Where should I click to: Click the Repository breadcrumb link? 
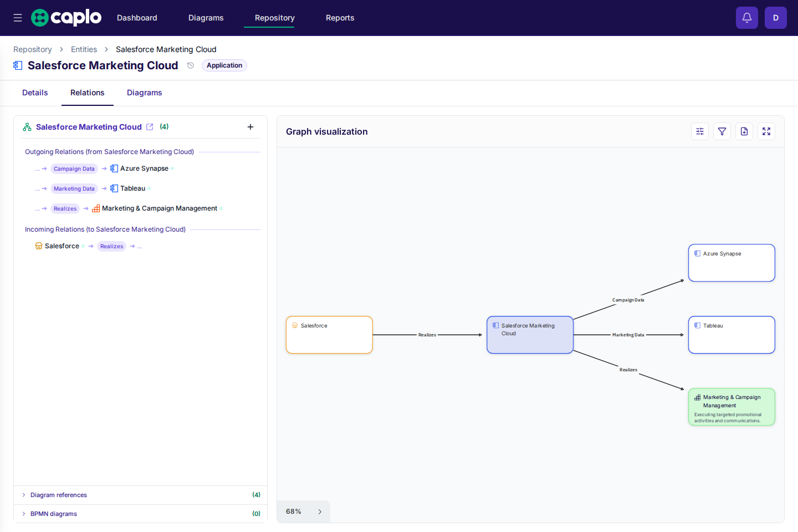click(x=33, y=49)
